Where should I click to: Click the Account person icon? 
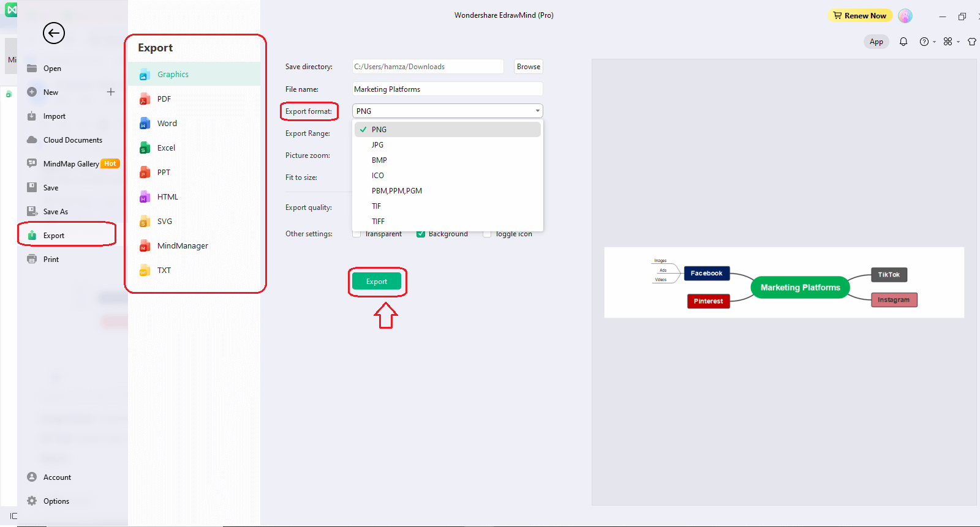(32, 477)
